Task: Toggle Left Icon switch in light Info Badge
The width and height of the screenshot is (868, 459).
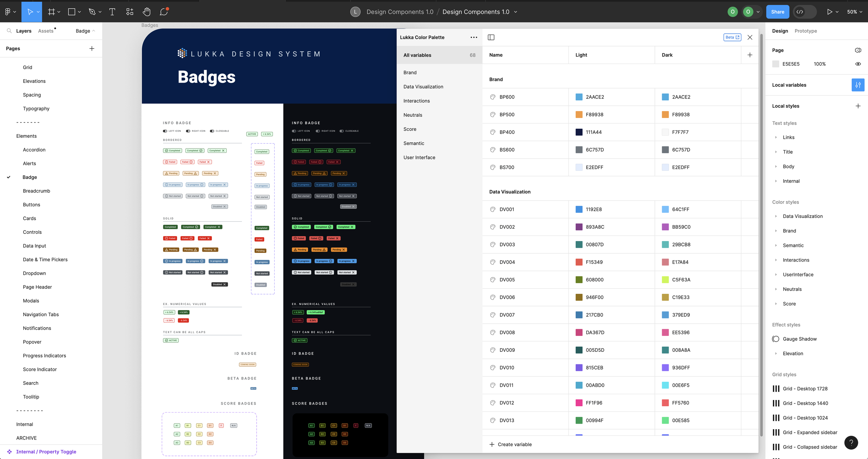Action: pos(165,131)
